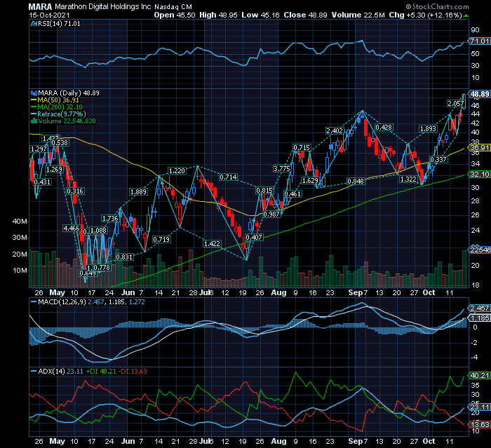
Task: Select the MARA ticker symbol in header
Action: point(40,6)
